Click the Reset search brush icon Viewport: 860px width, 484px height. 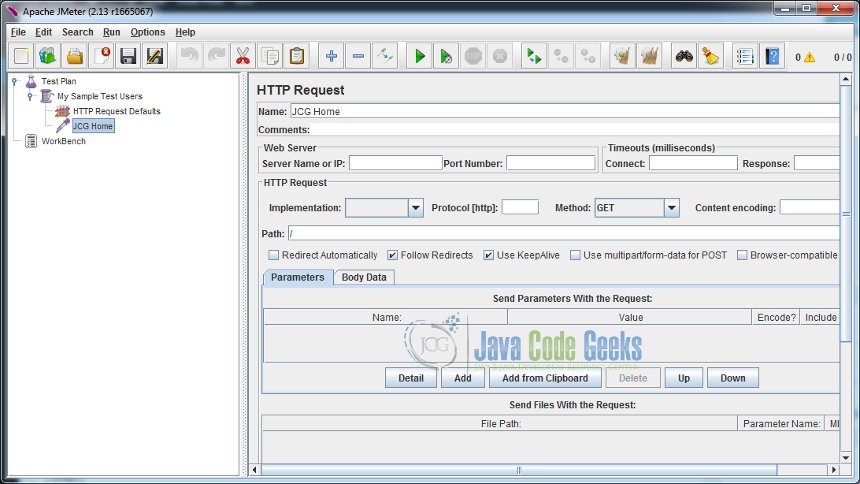pyautogui.click(x=710, y=56)
